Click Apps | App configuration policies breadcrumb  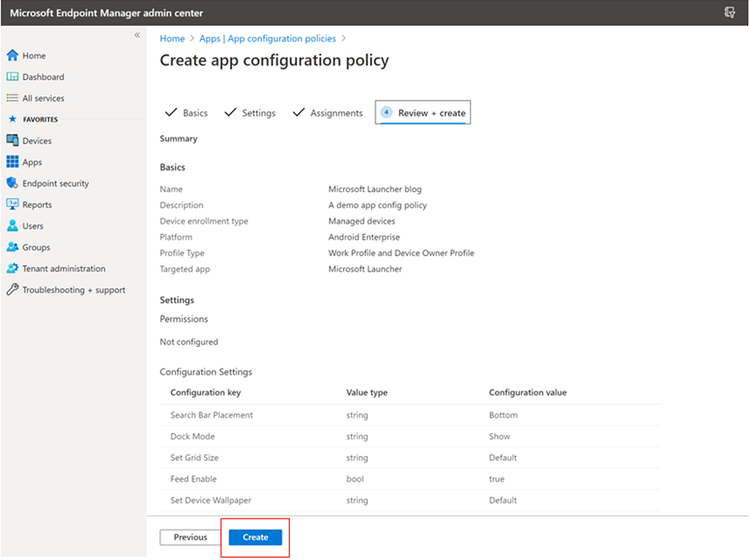pos(267,38)
